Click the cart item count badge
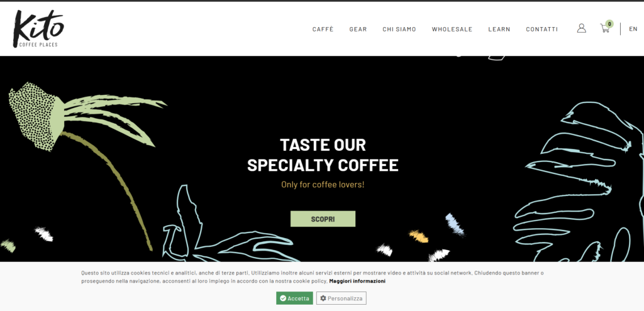 pyautogui.click(x=609, y=24)
